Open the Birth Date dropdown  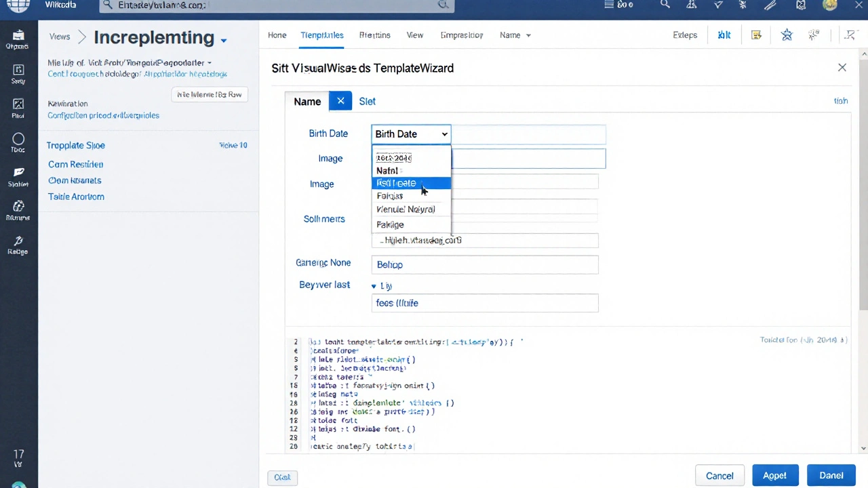(x=410, y=134)
